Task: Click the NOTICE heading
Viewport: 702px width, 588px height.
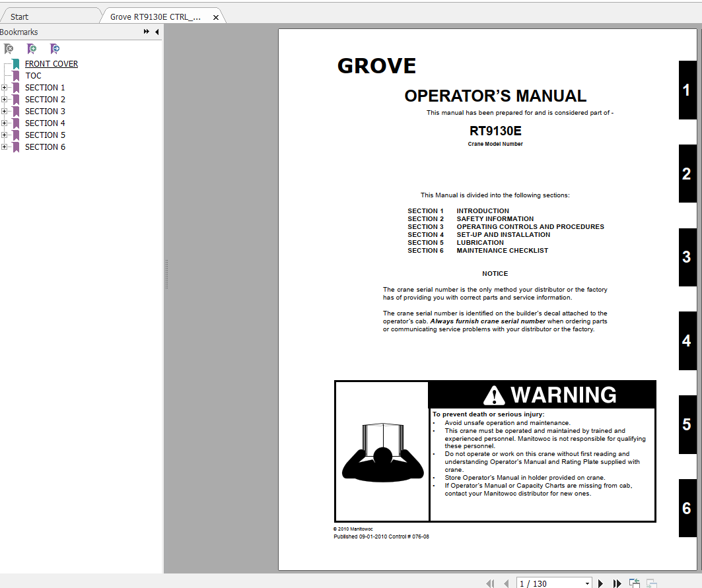Action: click(495, 273)
